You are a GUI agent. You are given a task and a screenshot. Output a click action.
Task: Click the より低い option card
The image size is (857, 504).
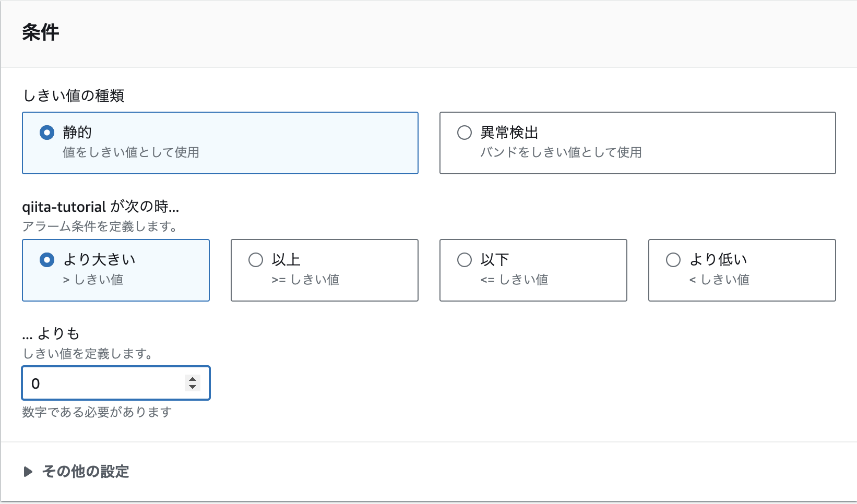coord(741,270)
